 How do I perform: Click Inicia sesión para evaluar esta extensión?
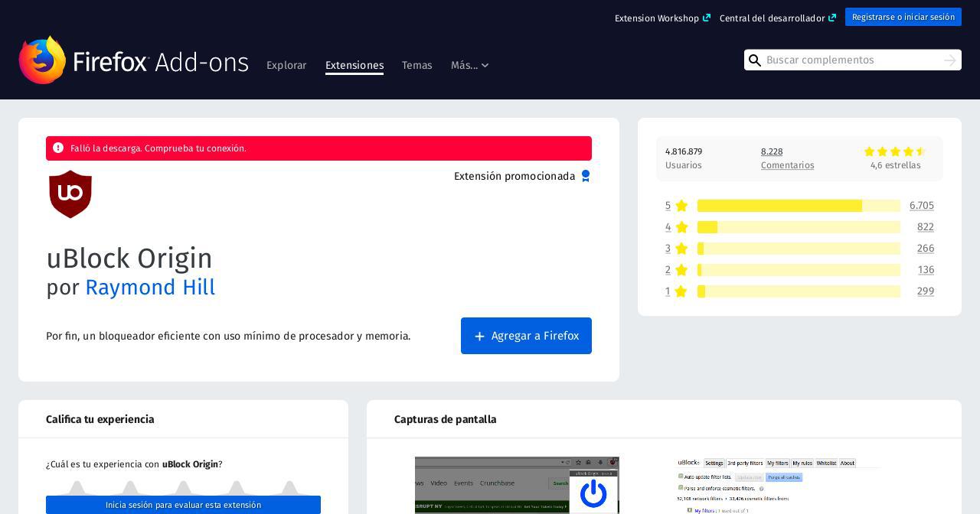[183, 505]
